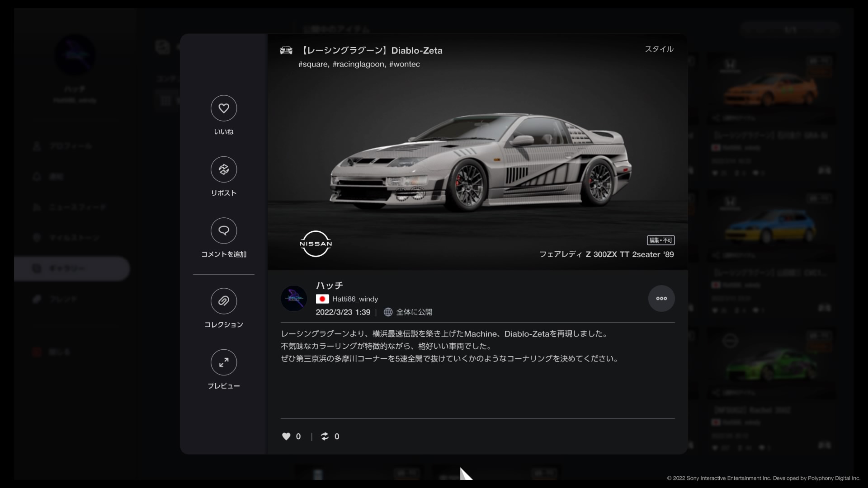This screenshot has width=868, height=488.
Task: Click the コレクション paperclip icon
Action: coord(224,301)
